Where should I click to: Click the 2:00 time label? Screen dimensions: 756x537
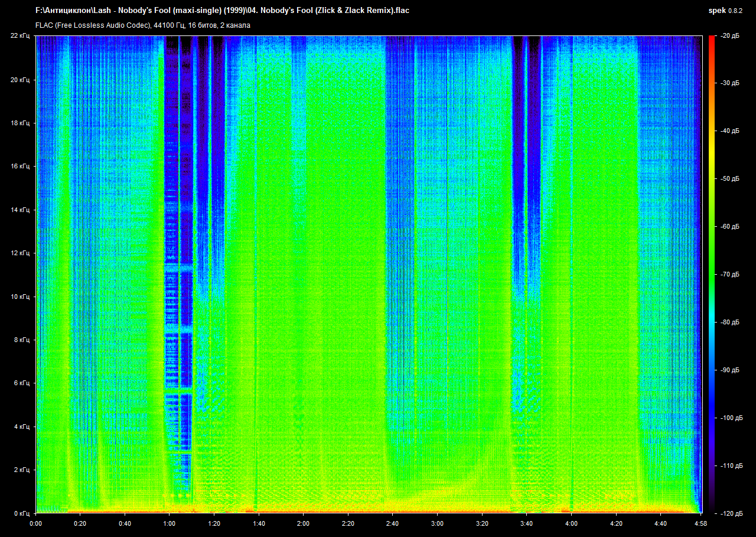point(303,523)
